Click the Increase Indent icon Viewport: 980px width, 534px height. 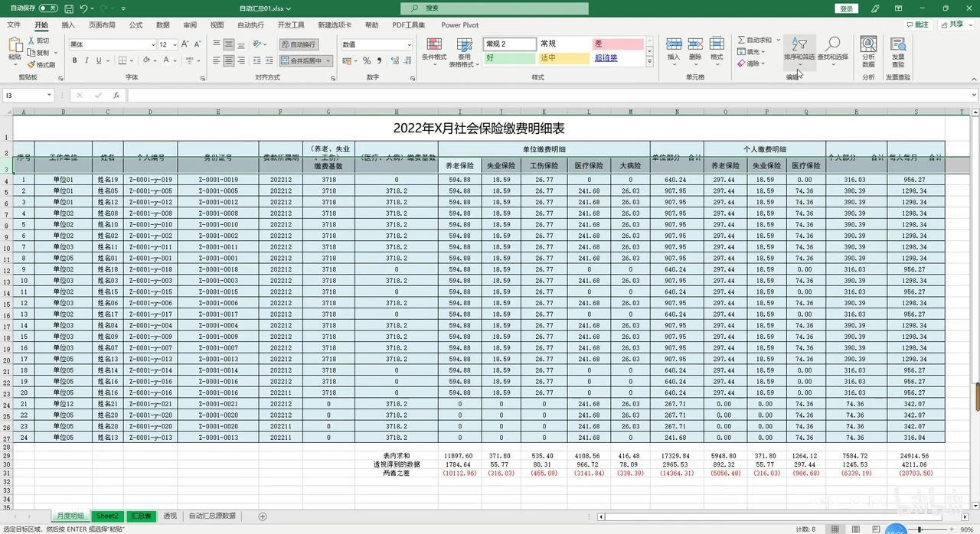pos(268,60)
